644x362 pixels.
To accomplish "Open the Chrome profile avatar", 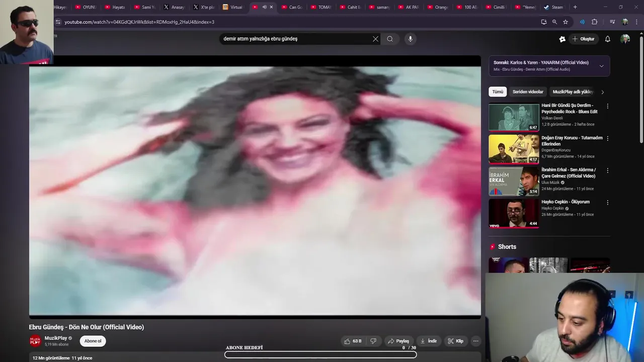I will [625, 22].
